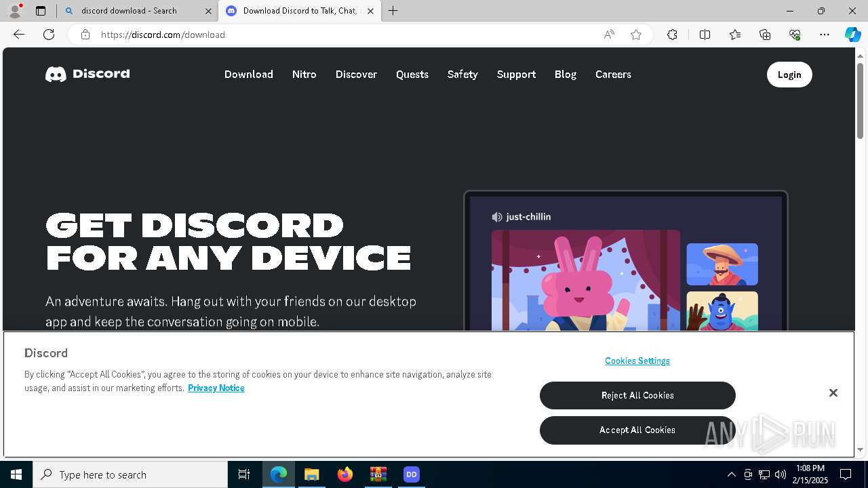
Task: Open the Quests menu item
Action: click(x=412, y=75)
